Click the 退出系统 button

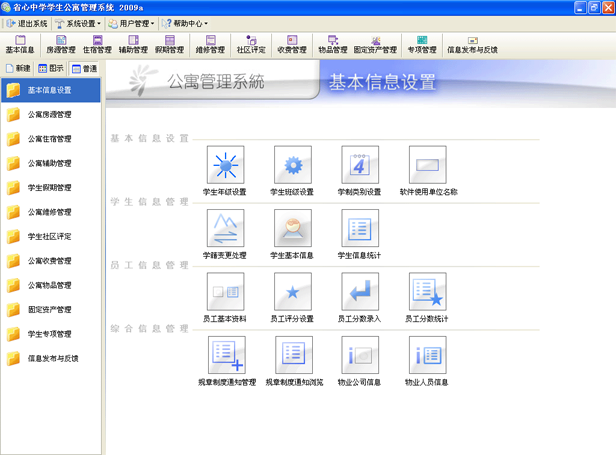[x=26, y=22]
